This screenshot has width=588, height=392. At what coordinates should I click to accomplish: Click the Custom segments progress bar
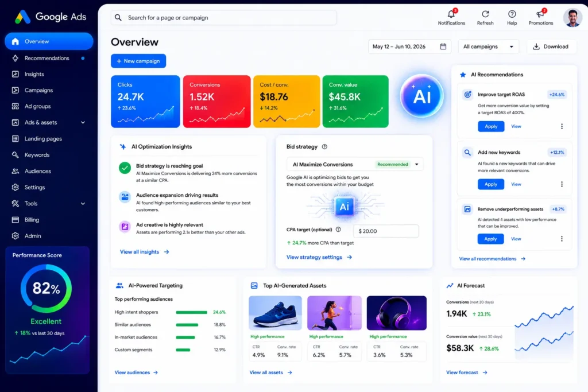[x=183, y=350]
